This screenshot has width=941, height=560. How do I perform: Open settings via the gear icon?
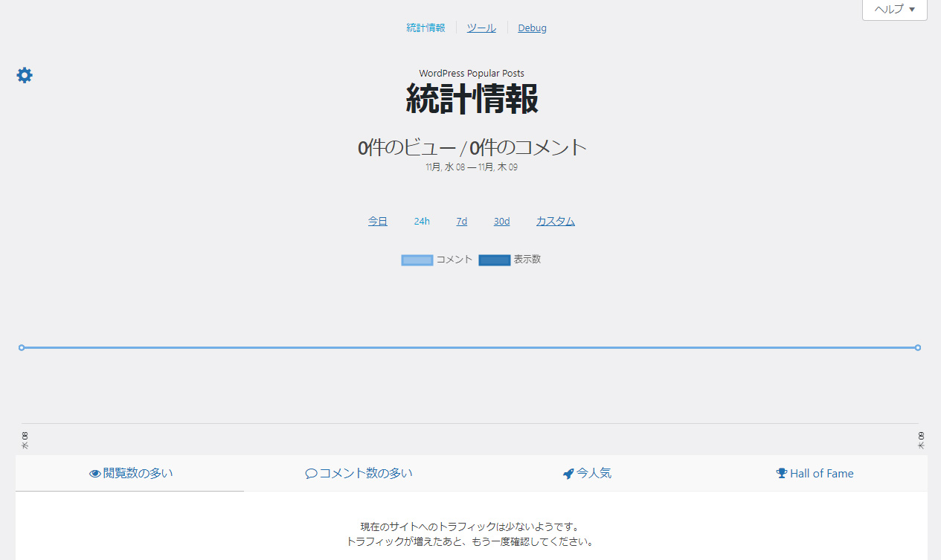[25, 75]
